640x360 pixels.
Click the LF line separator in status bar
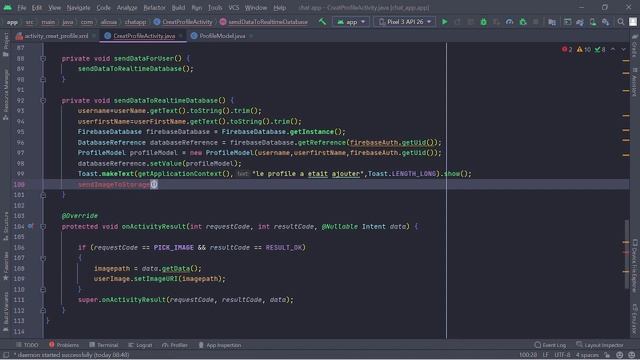coord(545,355)
